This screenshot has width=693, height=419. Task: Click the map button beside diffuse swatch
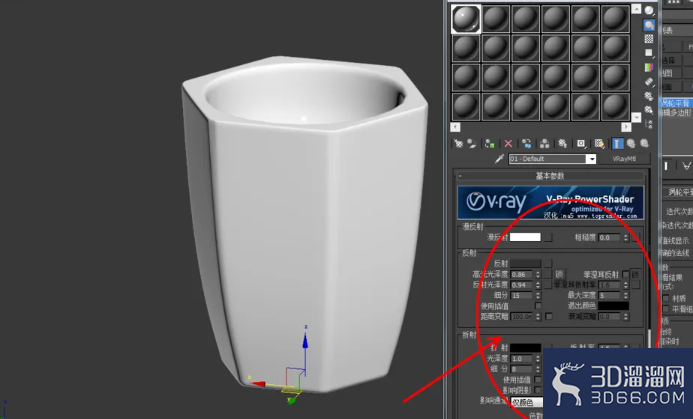548,237
